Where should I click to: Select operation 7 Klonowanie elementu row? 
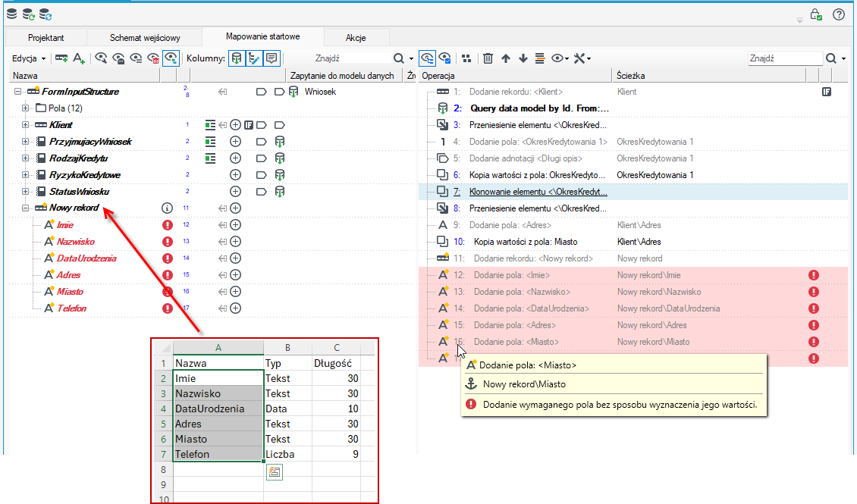[633, 192]
